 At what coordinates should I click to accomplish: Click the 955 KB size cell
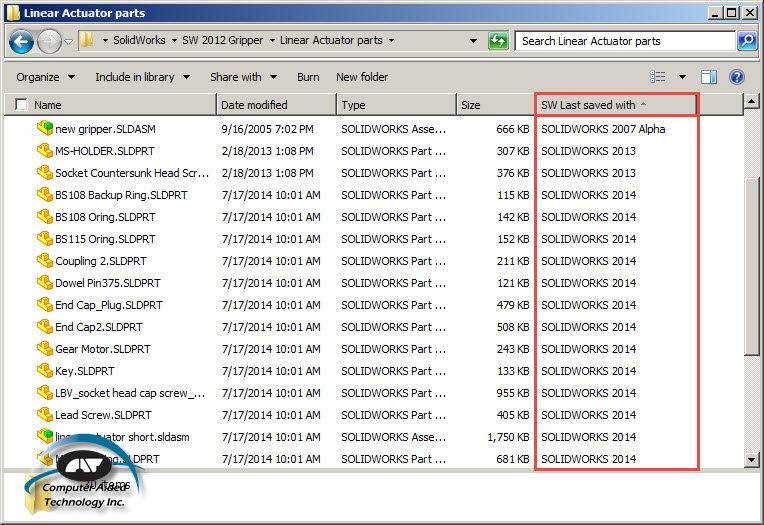513,393
